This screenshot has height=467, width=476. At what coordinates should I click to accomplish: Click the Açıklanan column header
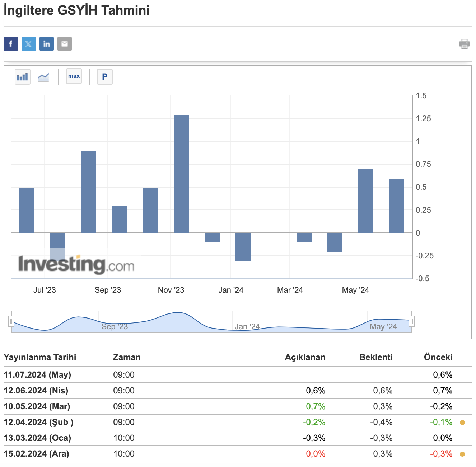pos(305,357)
